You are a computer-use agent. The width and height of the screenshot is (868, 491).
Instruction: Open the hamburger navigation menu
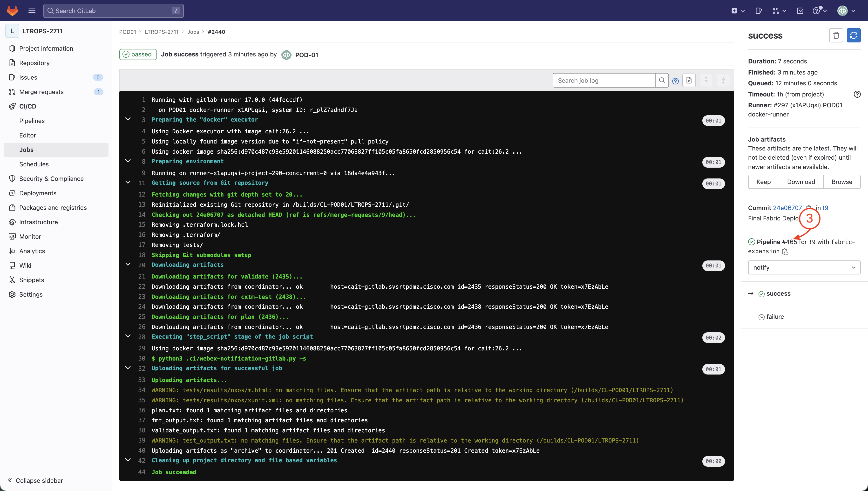32,10
